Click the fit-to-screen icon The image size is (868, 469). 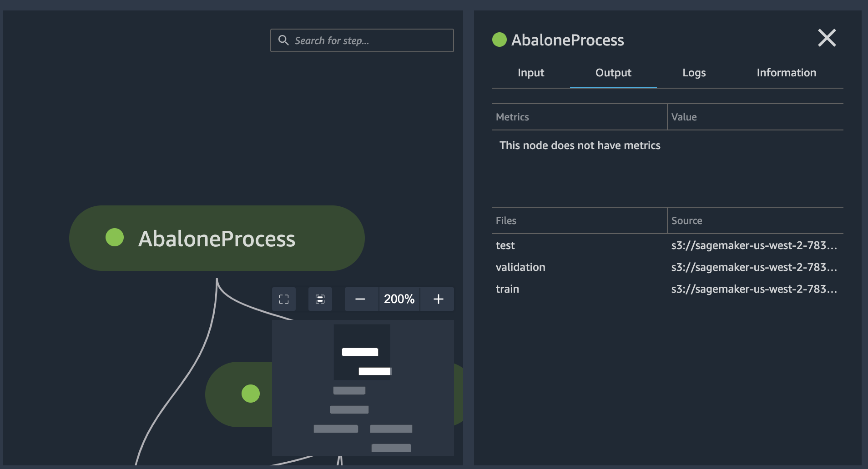[284, 299]
